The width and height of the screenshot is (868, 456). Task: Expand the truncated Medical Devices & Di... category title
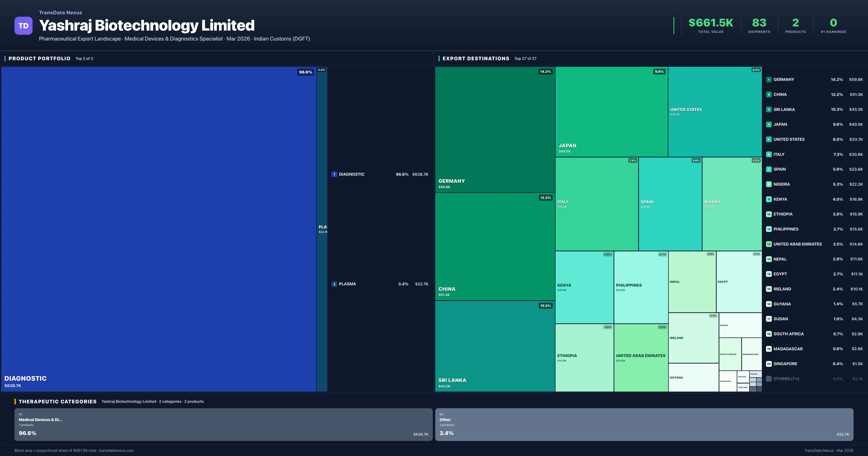coord(41,420)
